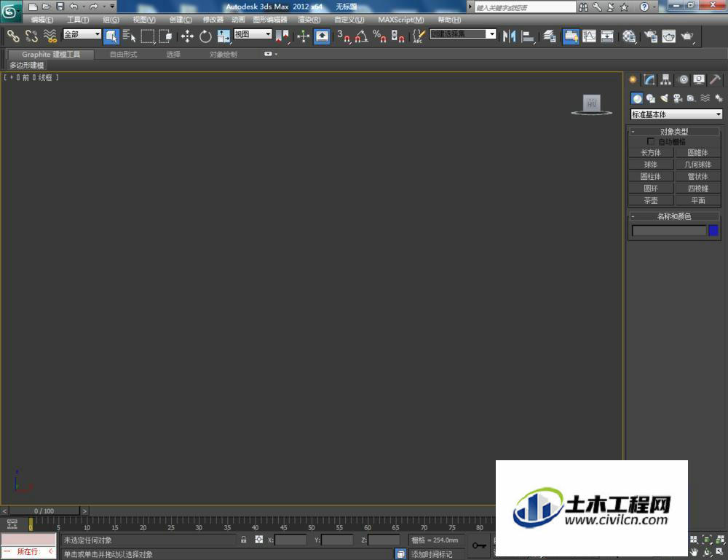Toggle Angle Snap
The image size is (728, 560).
(x=362, y=36)
